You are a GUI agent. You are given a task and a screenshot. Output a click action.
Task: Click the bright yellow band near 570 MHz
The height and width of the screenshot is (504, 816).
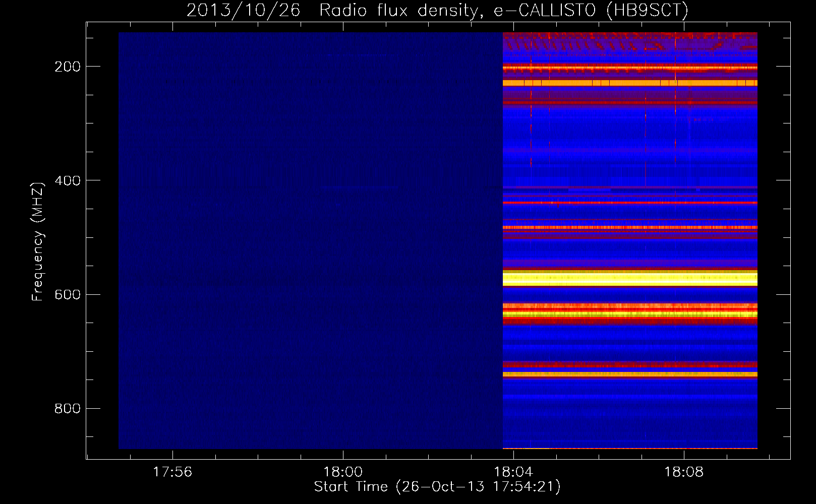[630, 278]
